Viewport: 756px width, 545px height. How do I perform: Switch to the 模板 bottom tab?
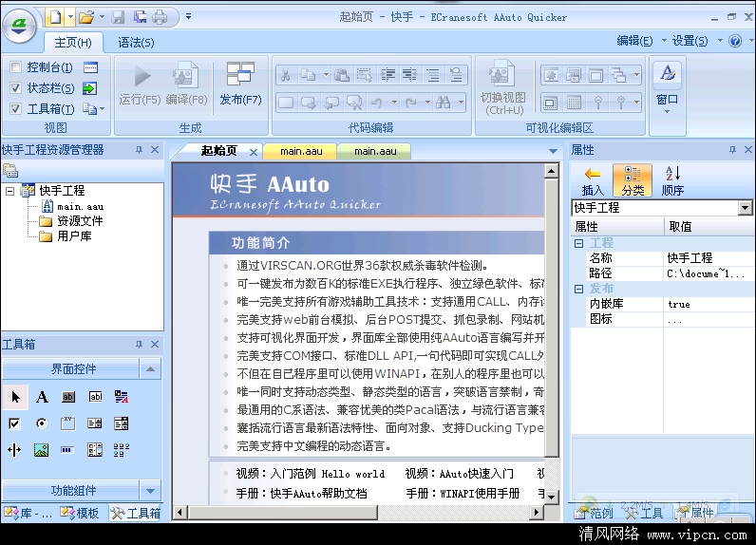pos(80,514)
